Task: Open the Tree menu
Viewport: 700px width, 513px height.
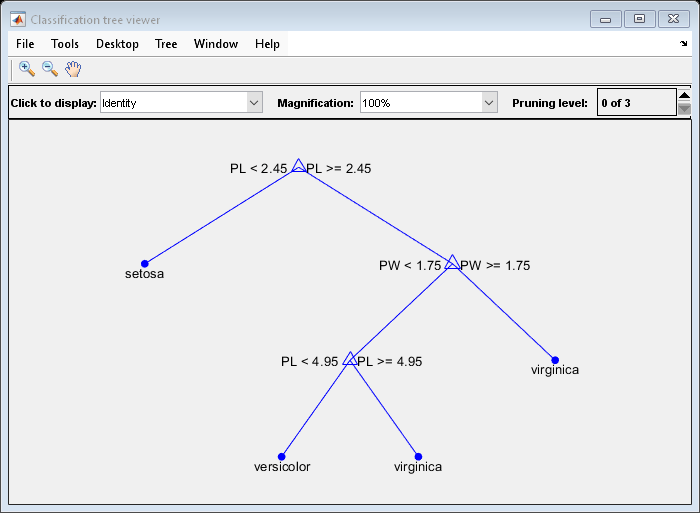Action: pyautogui.click(x=166, y=44)
